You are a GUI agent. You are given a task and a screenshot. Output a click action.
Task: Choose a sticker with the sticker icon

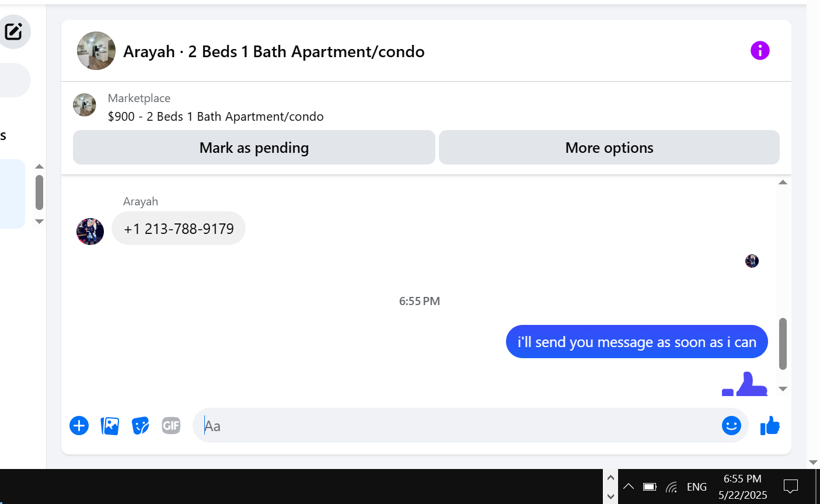tap(140, 426)
